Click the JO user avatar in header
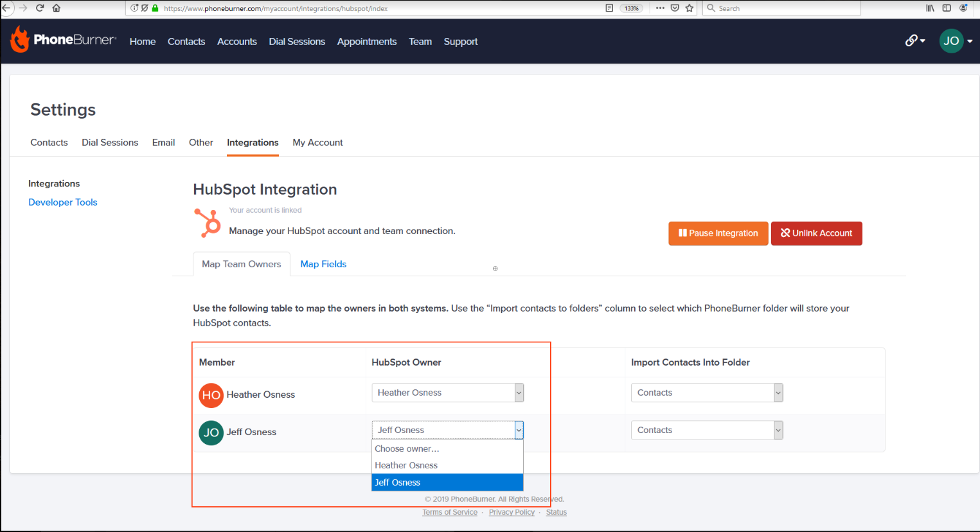The image size is (980, 532). [951, 40]
